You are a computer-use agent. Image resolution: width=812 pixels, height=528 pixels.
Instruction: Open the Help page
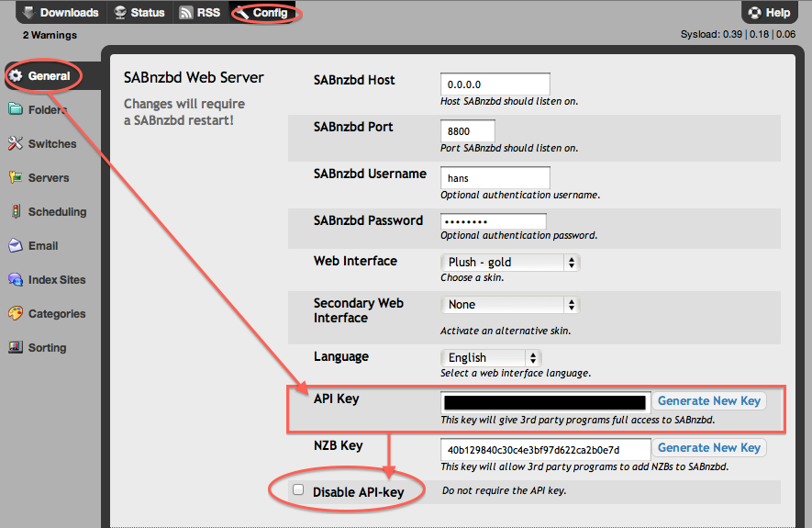pyautogui.click(x=770, y=13)
